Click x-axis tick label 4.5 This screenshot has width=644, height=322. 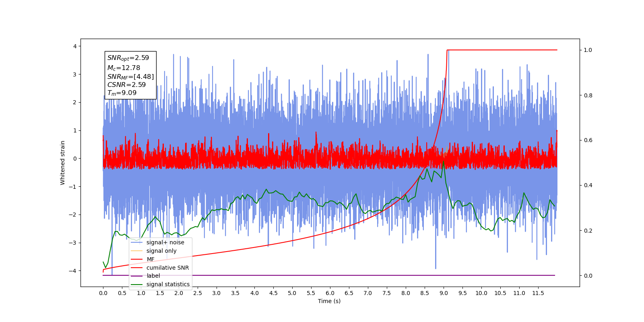point(273,293)
